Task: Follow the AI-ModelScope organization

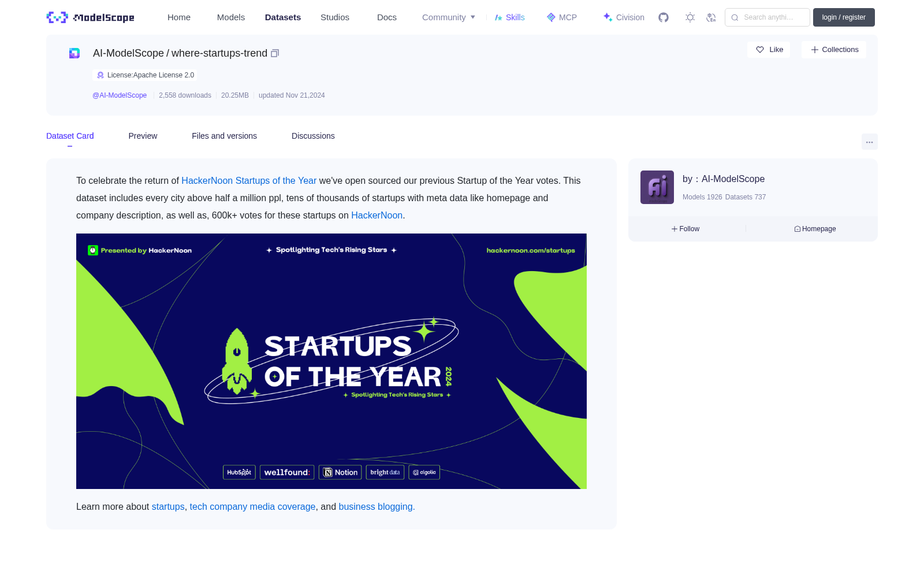Action: coord(685,229)
